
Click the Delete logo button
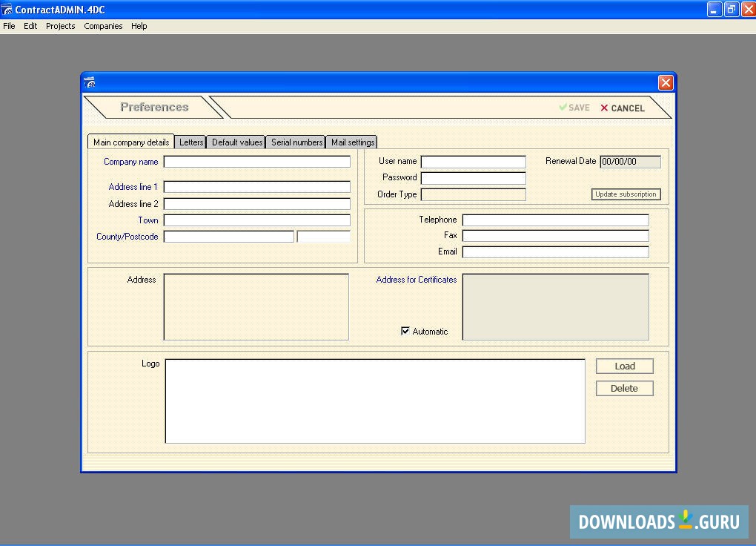pos(624,388)
